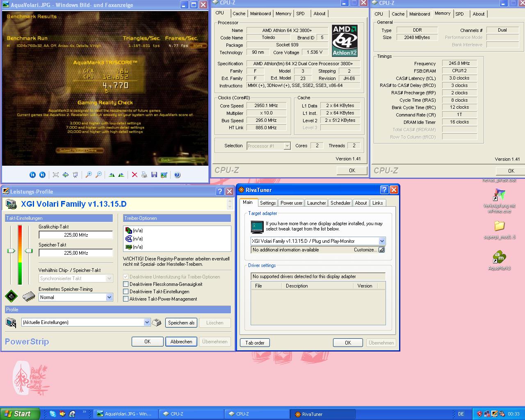Click the RivaTuner help question mark button
This screenshot has width=525, height=420.
pyautogui.click(x=384, y=189)
